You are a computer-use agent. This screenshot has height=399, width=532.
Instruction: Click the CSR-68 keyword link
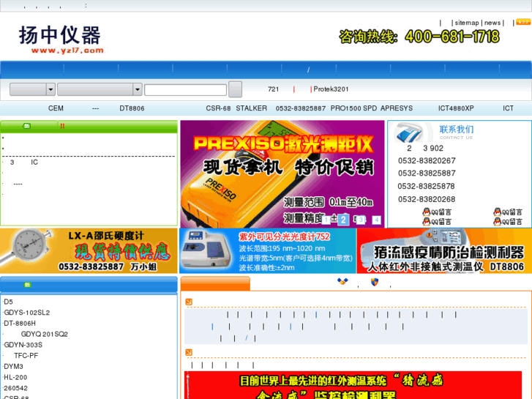point(218,108)
